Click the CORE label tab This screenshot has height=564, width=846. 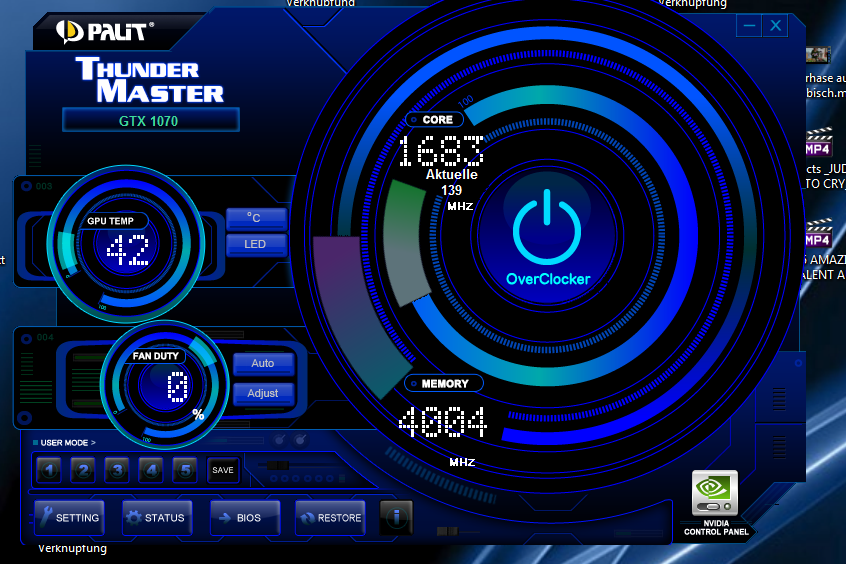434,119
